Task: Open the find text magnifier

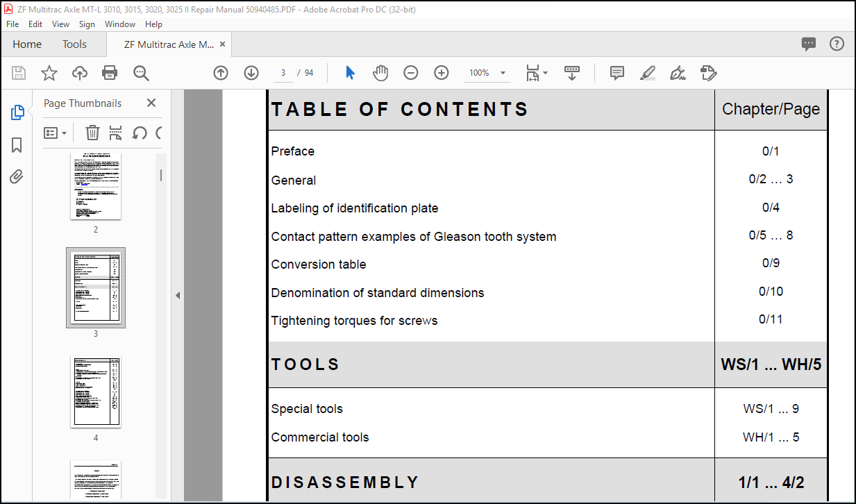Action: (142, 73)
